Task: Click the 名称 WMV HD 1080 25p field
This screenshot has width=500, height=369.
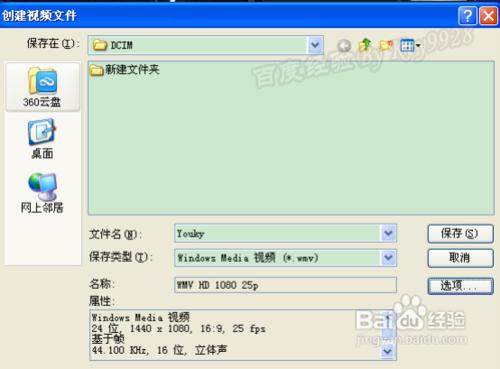Action: click(285, 285)
